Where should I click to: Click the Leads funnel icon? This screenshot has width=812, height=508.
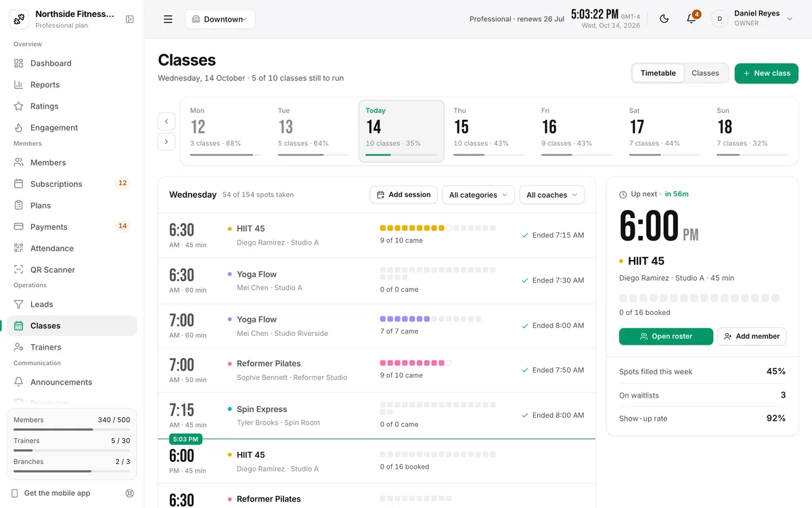(18, 304)
